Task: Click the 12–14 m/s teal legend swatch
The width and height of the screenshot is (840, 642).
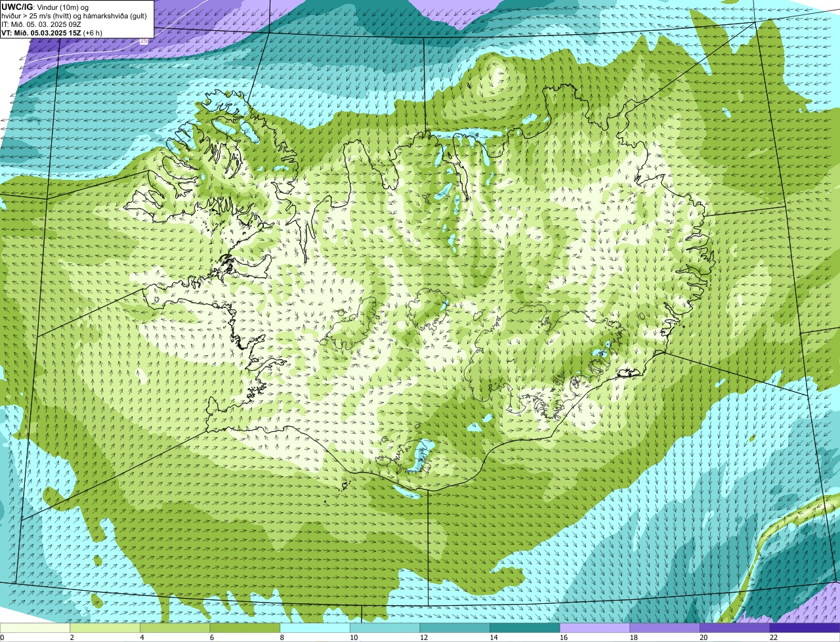Action: [x=455, y=628]
